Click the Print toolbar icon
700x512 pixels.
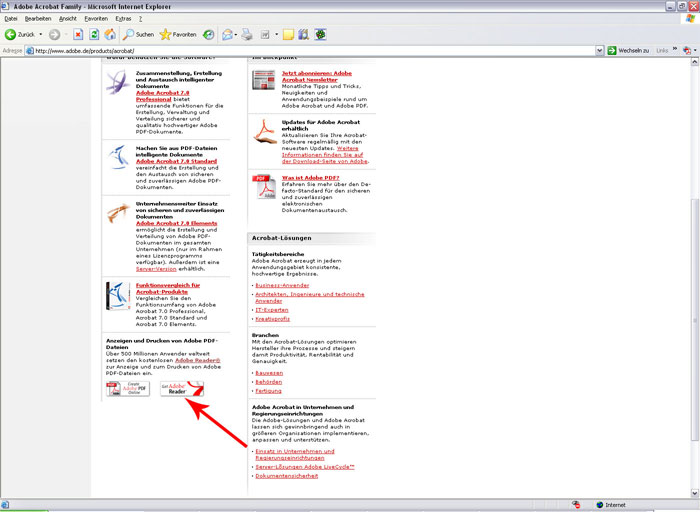coord(247,34)
